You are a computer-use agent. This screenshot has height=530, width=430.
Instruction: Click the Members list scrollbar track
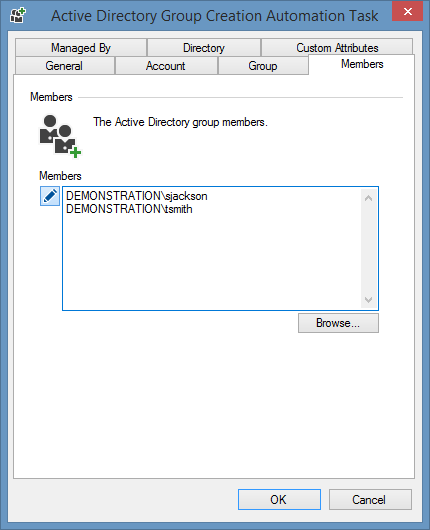click(x=368, y=249)
